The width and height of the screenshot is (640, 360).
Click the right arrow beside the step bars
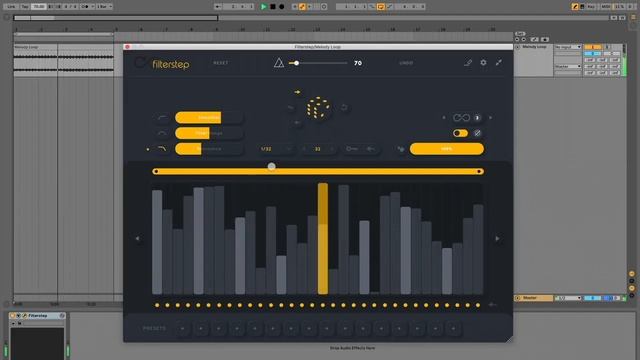(x=497, y=238)
